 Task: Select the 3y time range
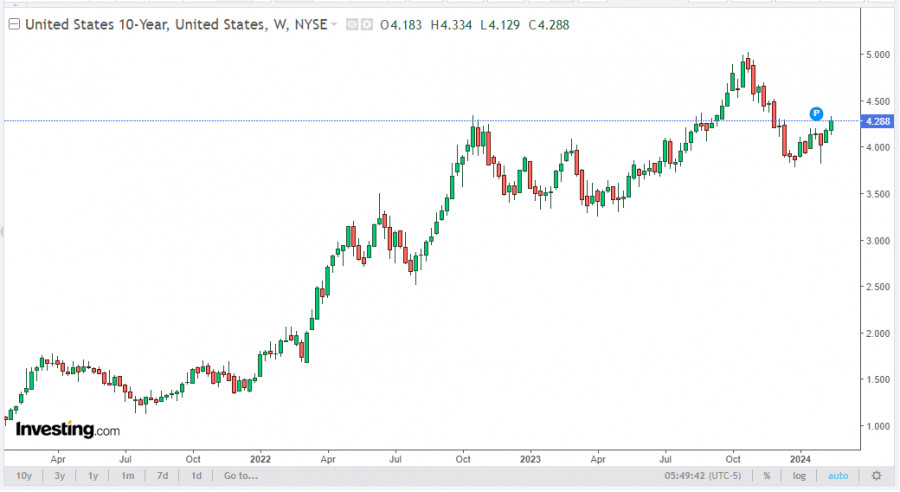point(60,476)
